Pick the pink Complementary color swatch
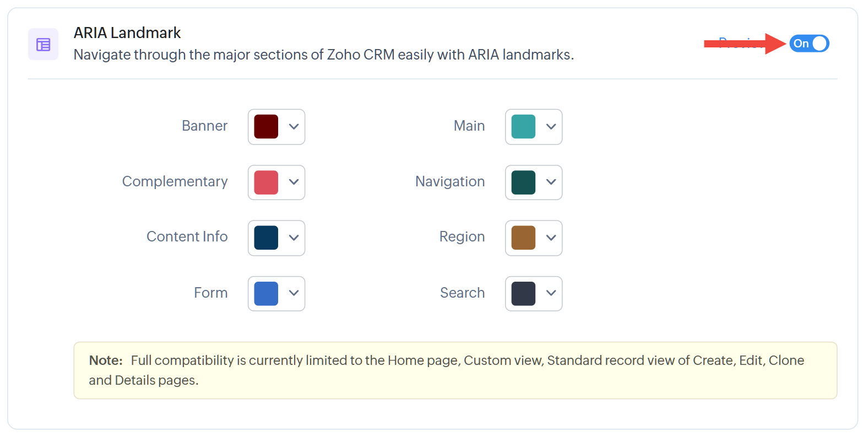The height and width of the screenshot is (436, 868). pos(266,182)
